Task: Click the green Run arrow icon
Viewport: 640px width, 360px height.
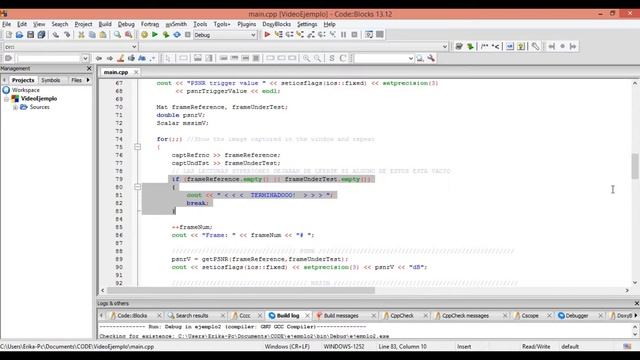Action: [155, 35]
